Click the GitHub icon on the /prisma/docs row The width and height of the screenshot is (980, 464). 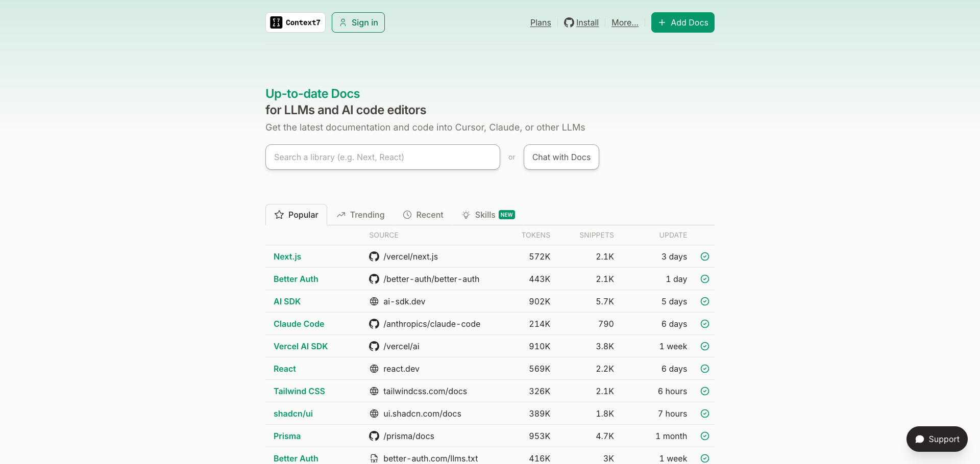(x=374, y=436)
